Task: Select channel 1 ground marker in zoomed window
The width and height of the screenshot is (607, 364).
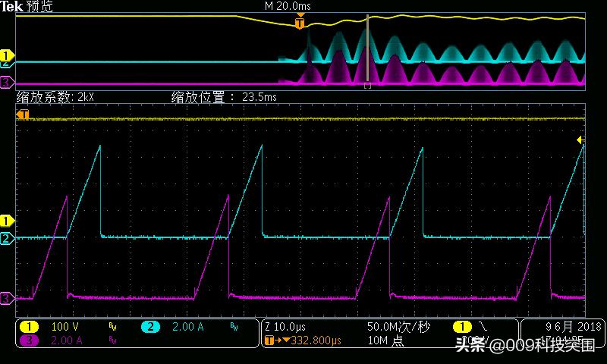Action: [x=7, y=221]
